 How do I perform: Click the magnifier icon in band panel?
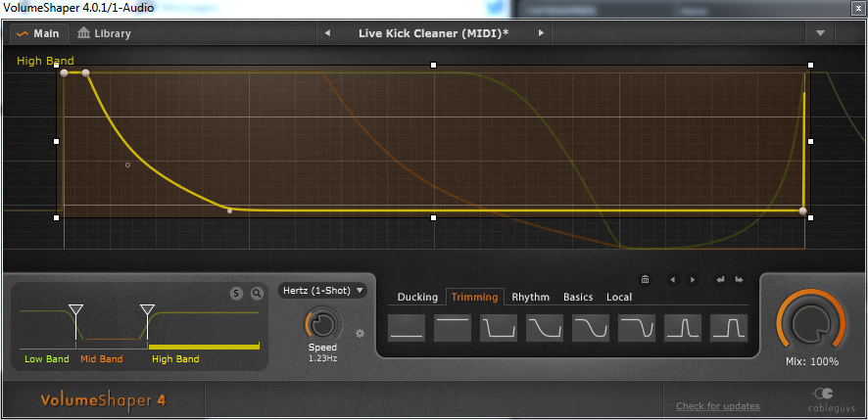[x=257, y=294]
